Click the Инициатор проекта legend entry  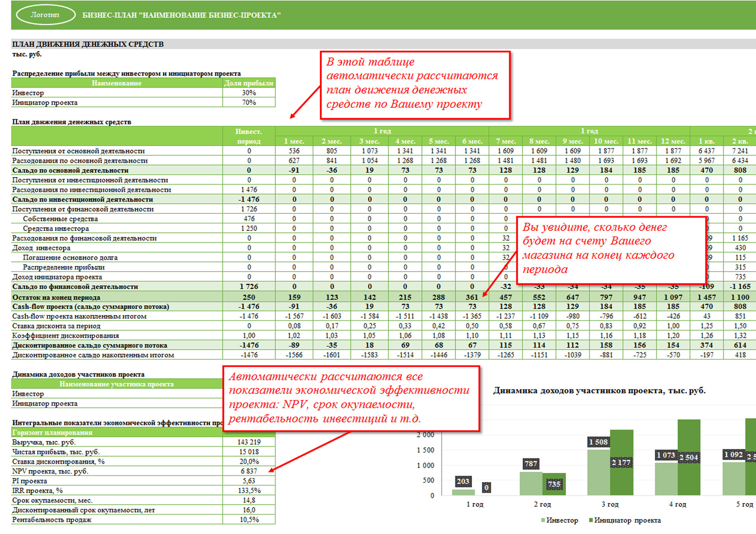click(x=625, y=520)
